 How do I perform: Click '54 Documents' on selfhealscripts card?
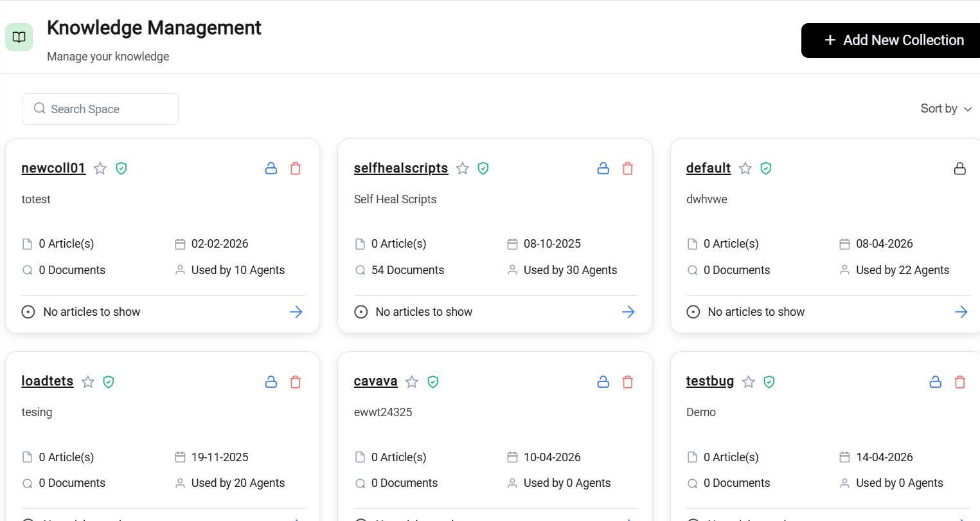(408, 270)
